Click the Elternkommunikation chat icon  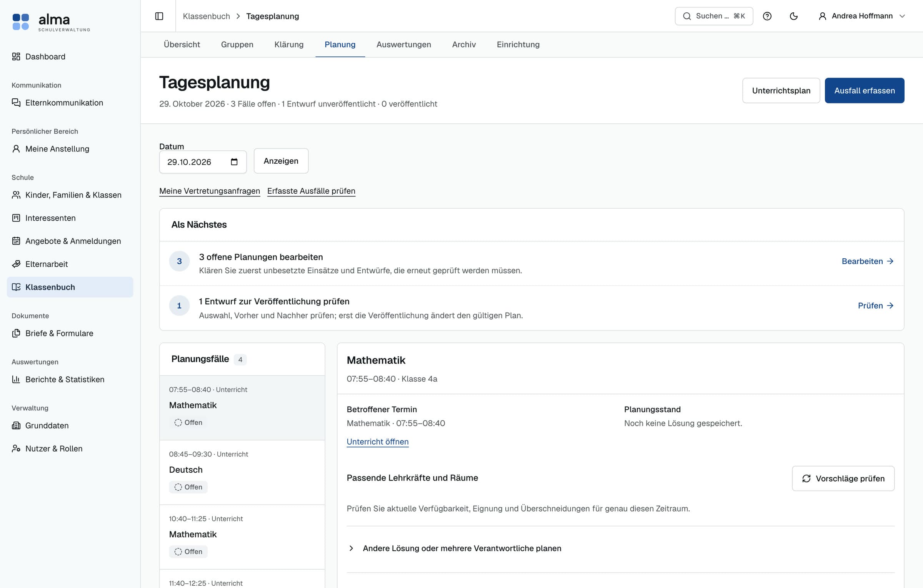[16, 103]
